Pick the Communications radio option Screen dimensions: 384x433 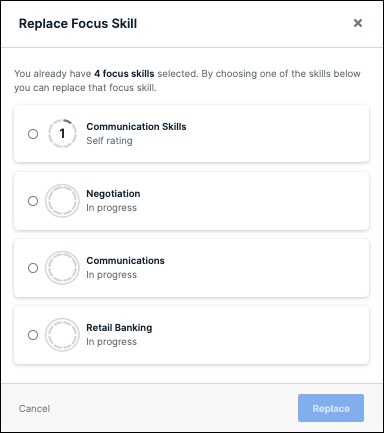[33, 268]
